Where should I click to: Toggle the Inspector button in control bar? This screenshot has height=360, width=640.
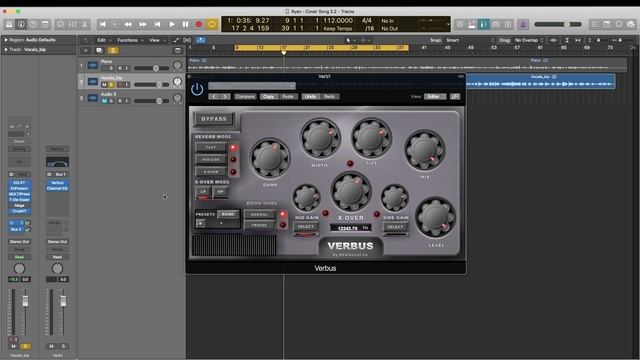[x=21, y=24]
